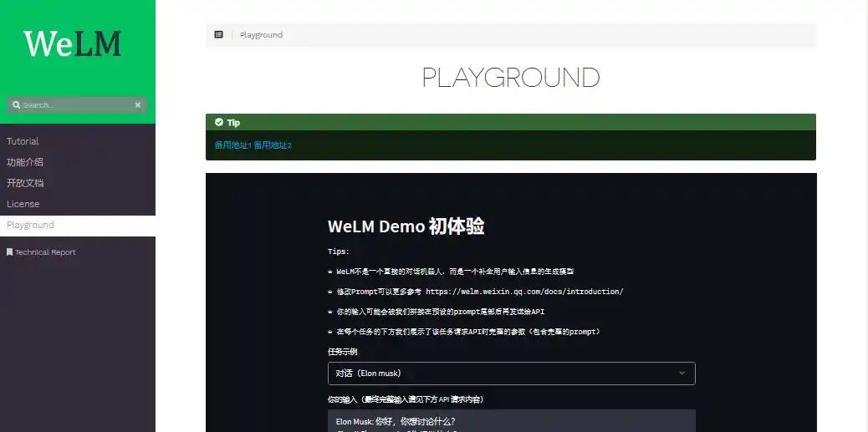The height and width of the screenshot is (432, 868).
Task: Click the search magnifier icon
Action: [16, 105]
